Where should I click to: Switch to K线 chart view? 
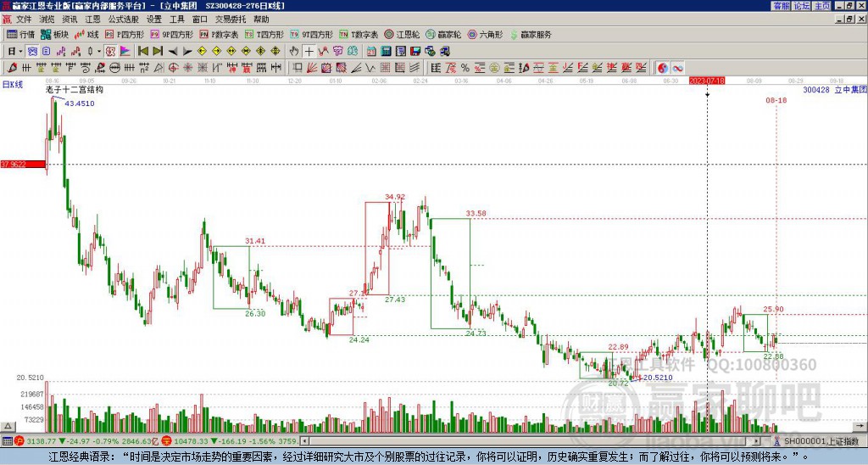(x=86, y=34)
